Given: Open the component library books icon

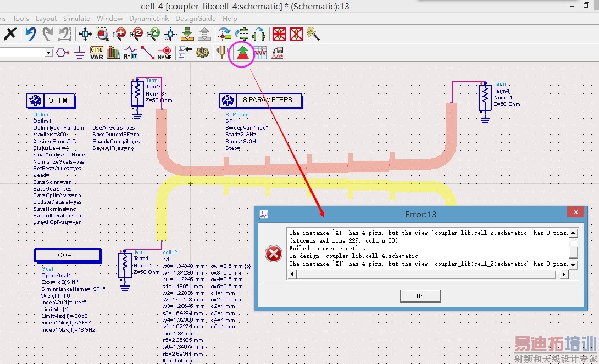Looking at the screenshot, I should click(113, 53).
